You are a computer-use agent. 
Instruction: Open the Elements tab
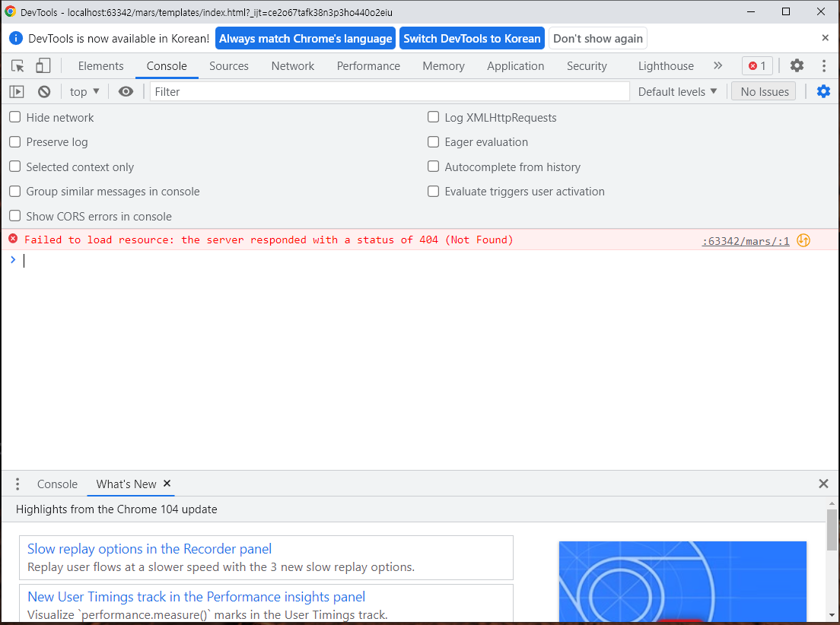pyautogui.click(x=100, y=66)
